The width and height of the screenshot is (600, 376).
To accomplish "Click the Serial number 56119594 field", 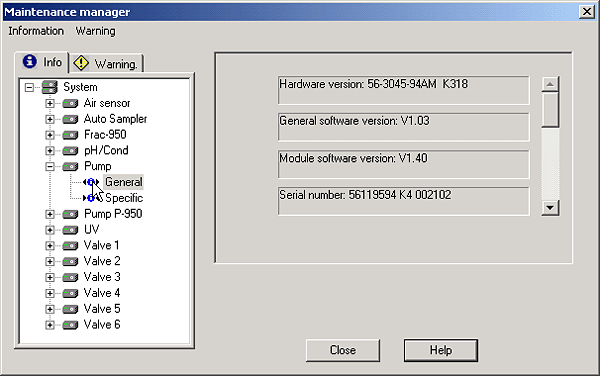I will tap(404, 201).
